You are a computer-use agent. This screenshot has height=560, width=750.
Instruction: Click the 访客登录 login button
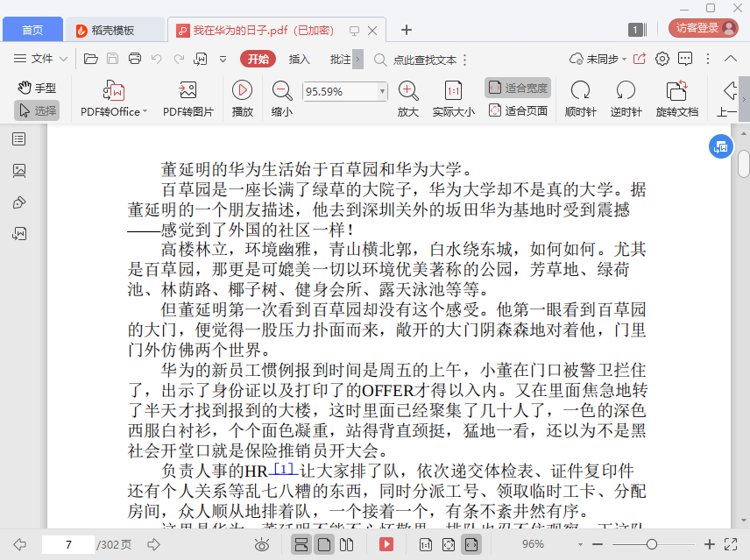click(x=703, y=28)
